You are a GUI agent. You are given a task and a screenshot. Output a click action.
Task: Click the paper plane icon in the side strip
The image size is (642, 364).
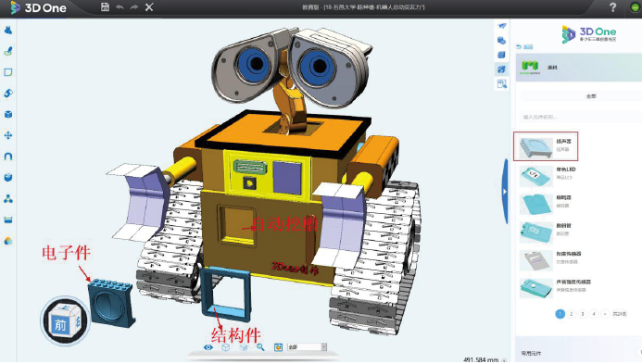pos(501,26)
